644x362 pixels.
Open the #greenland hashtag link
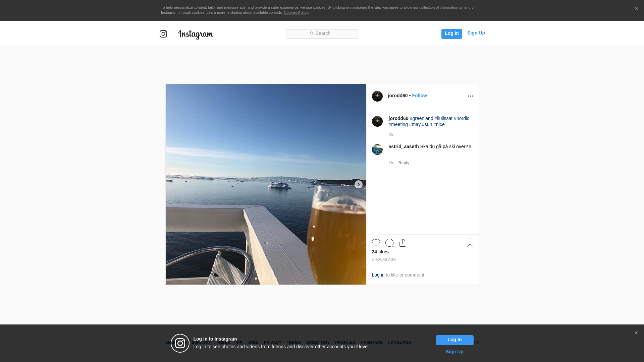point(421,118)
